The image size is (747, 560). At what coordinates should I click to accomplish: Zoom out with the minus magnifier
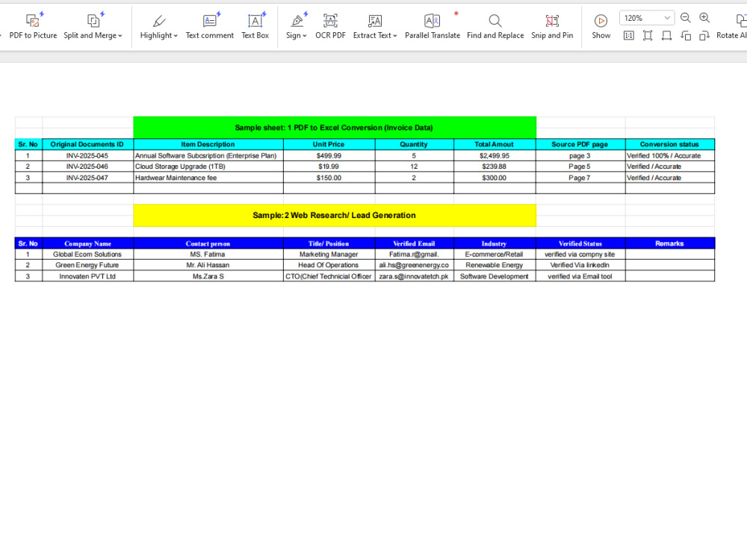click(x=686, y=18)
